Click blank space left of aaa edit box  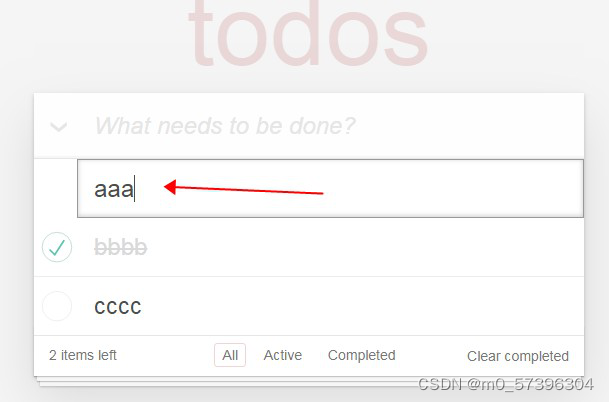[56, 188]
